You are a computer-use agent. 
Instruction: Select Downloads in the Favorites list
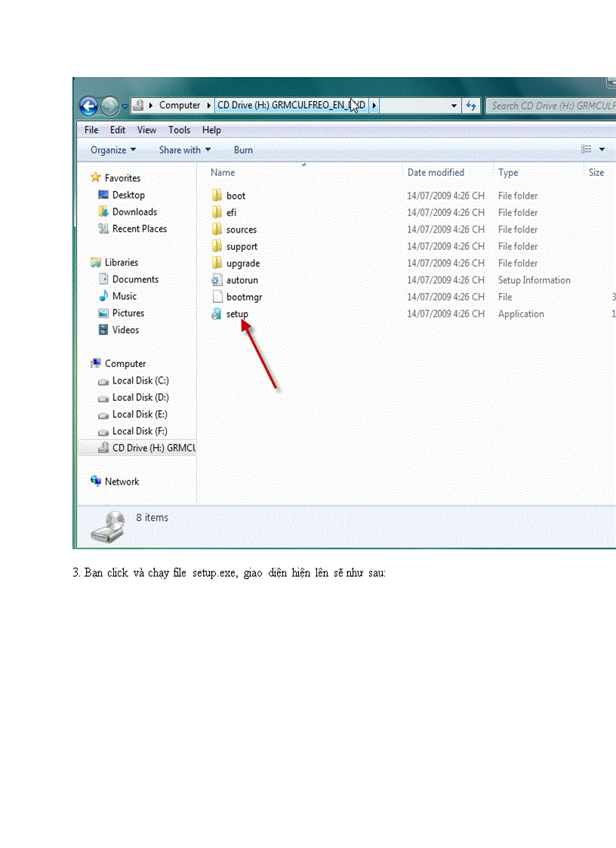point(134,211)
